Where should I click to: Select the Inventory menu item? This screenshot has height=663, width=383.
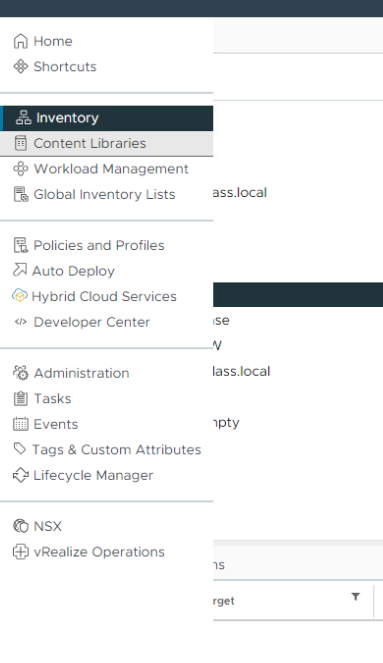[107, 118]
